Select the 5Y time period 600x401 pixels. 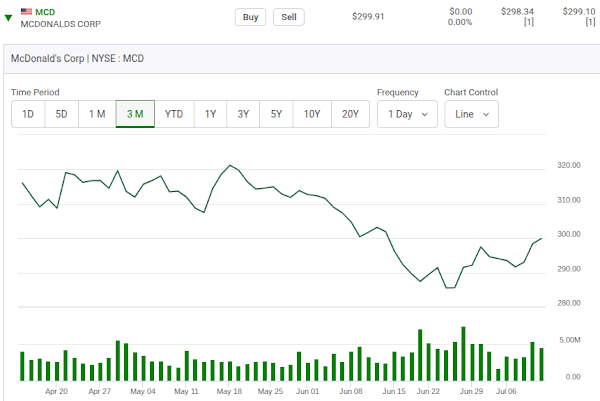point(276,114)
